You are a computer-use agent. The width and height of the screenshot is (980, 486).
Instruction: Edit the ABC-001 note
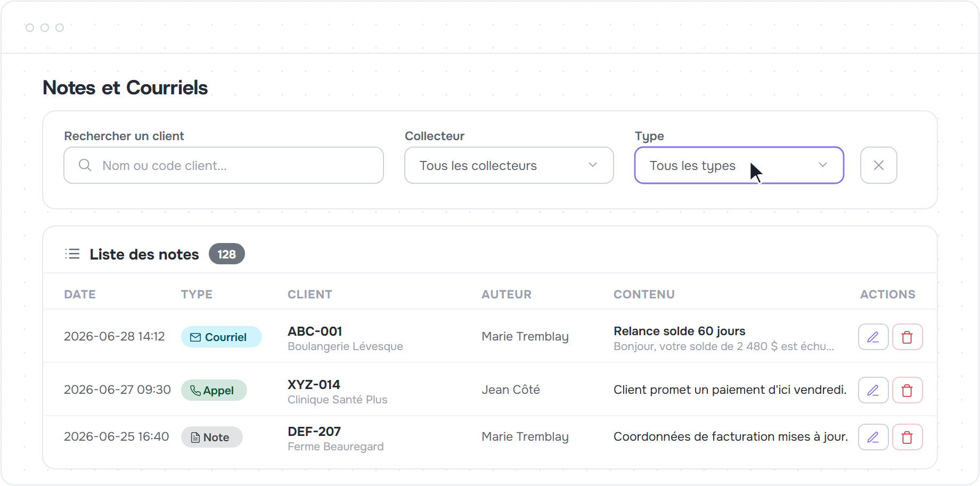coord(873,337)
